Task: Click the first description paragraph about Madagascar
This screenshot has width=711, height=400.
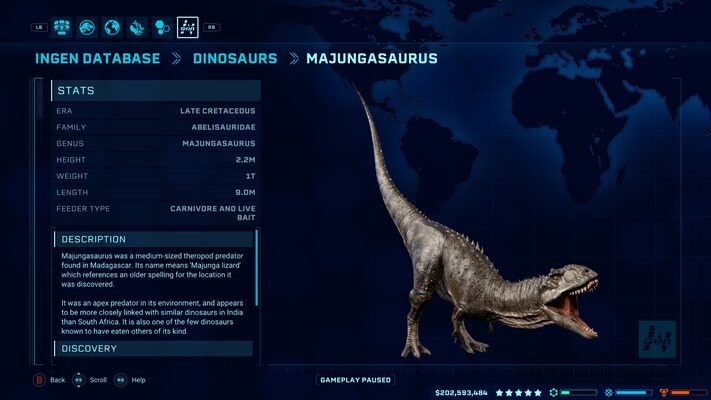Action: tap(153, 270)
